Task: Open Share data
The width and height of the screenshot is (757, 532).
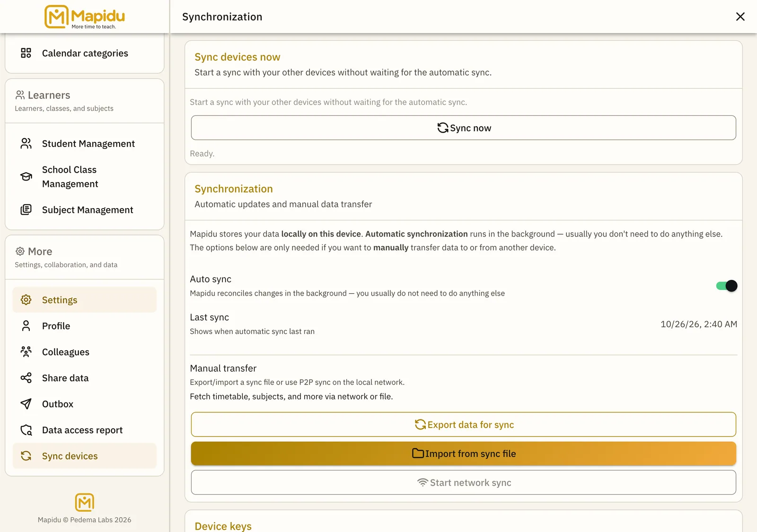Action: pyautogui.click(x=85, y=378)
